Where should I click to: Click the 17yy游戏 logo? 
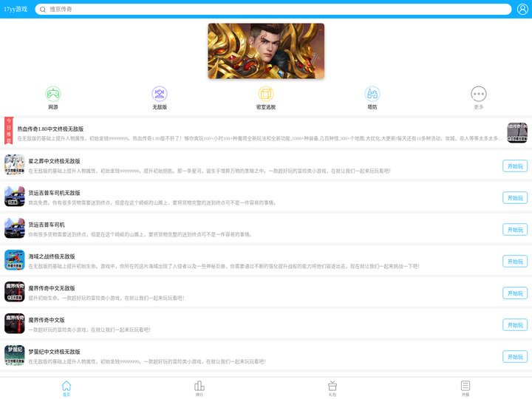(x=16, y=9)
